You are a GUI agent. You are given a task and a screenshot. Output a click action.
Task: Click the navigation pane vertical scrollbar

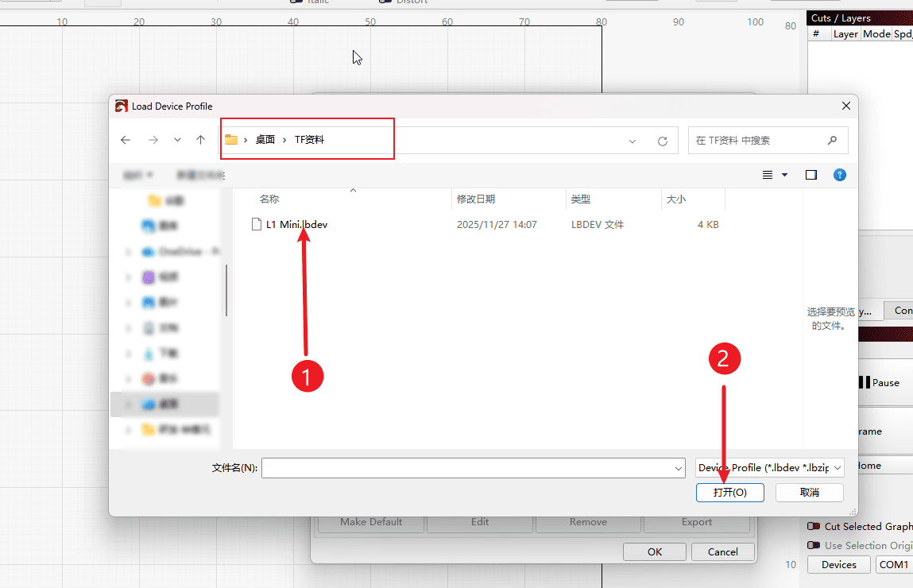pos(226,290)
